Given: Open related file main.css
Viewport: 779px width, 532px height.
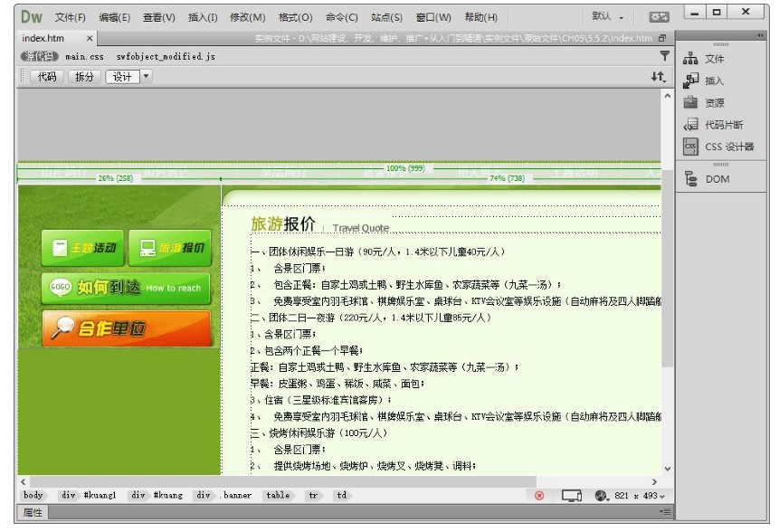Looking at the screenshot, I should 84,56.
